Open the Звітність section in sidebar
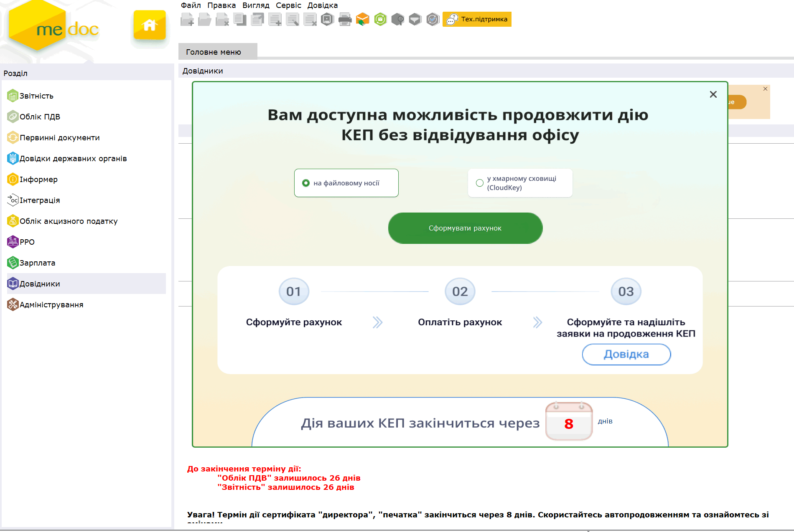794x532 pixels. tap(37, 96)
